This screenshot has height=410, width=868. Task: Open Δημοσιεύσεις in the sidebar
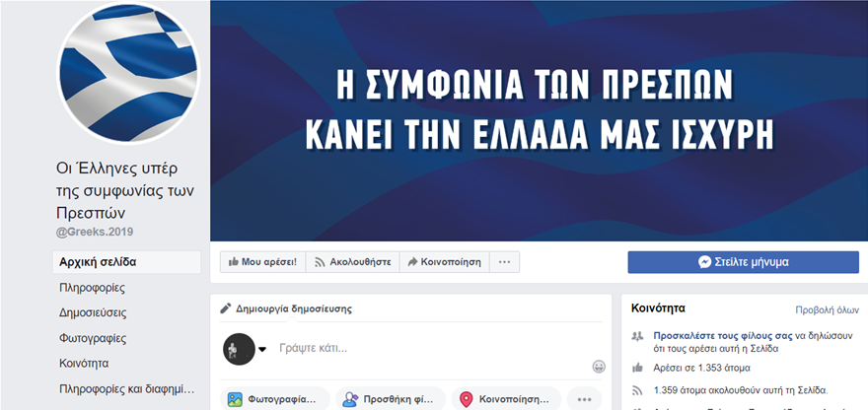pyautogui.click(x=93, y=313)
